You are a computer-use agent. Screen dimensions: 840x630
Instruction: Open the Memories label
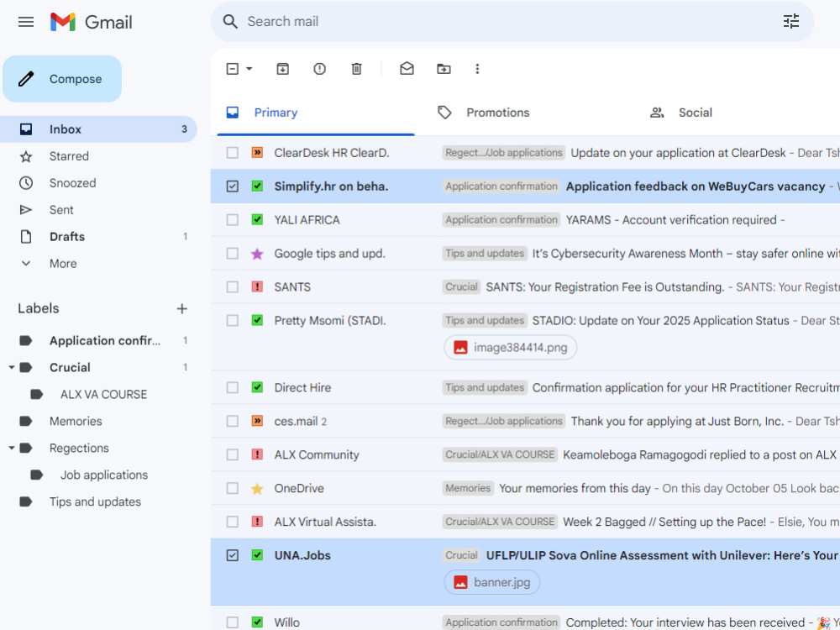tap(76, 421)
